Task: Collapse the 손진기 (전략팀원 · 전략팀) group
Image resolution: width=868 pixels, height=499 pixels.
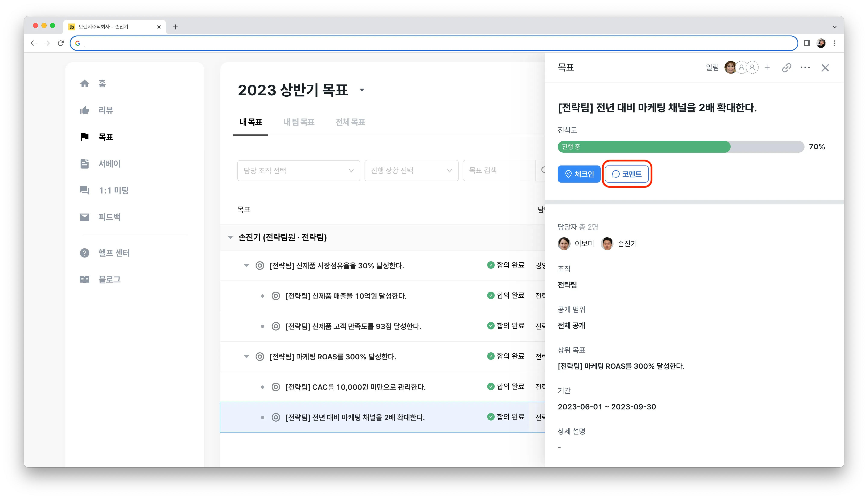Action: click(230, 237)
